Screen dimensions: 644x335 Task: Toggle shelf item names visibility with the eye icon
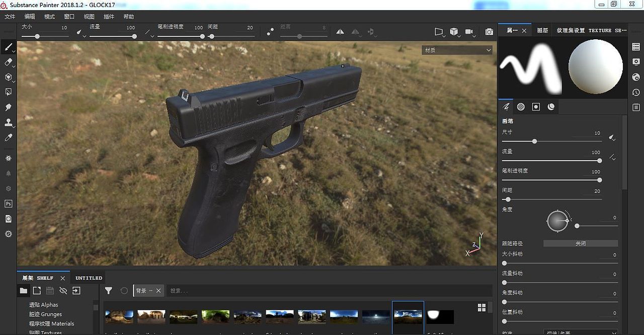[63, 290]
